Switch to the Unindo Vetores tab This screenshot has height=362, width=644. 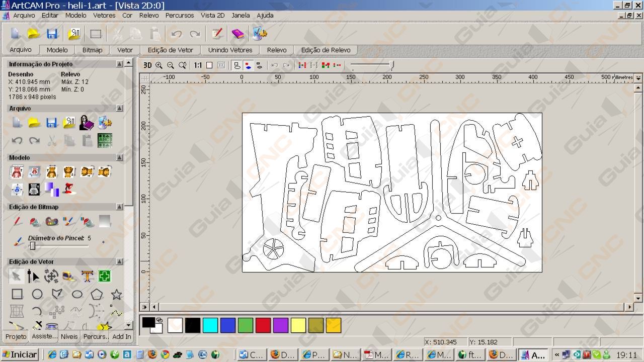tap(230, 50)
